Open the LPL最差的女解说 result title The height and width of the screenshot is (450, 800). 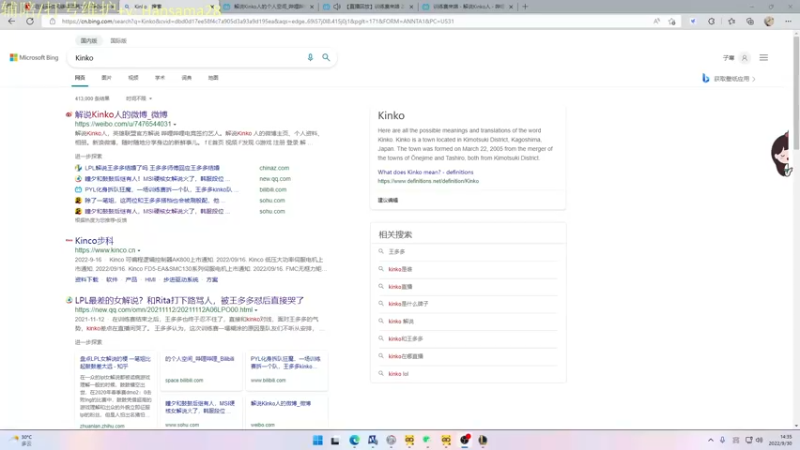click(189, 300)
